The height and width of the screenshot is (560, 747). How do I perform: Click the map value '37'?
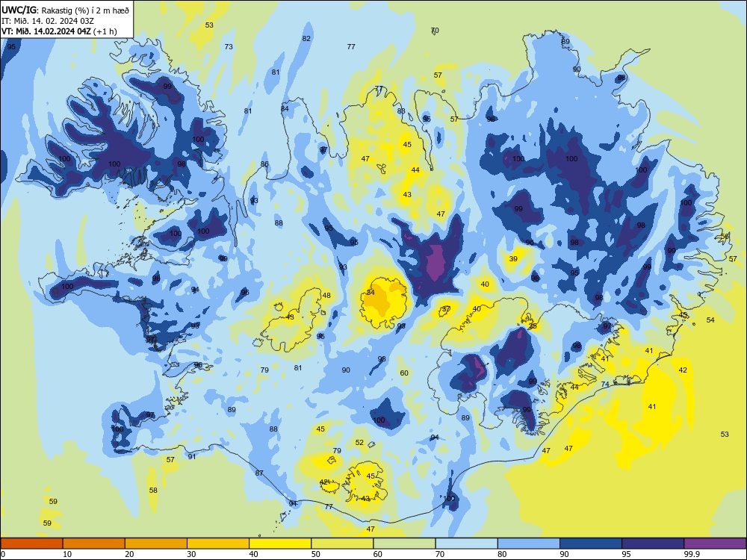[x=446, y=309]
